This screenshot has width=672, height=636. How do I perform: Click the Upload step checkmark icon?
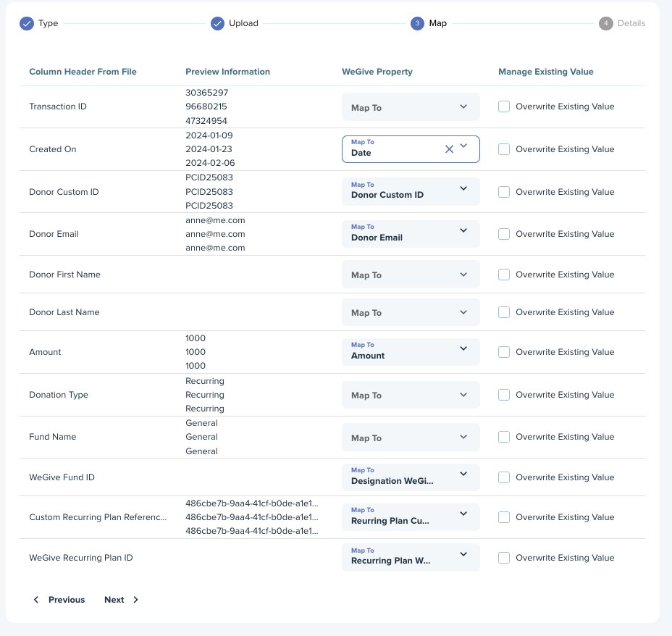coord(217,24)
